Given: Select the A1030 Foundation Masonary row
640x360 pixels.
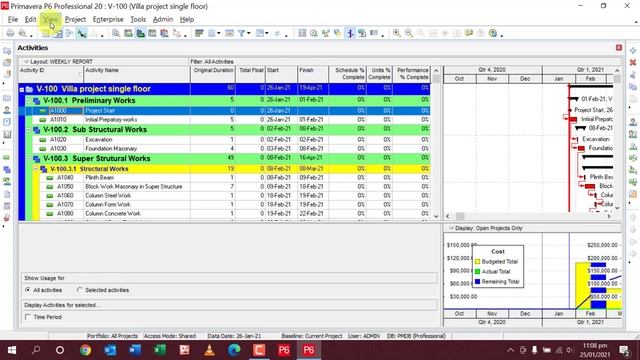Looking at the screenshot, I should click(231, 149).
